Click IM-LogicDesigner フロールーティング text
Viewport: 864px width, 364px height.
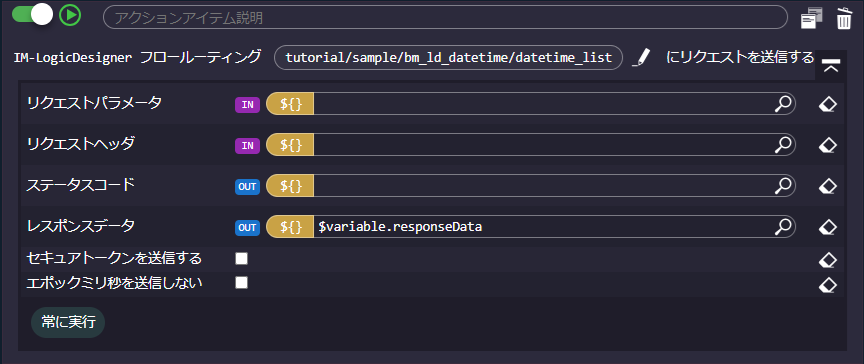pyautogui.click(x=137, y=57)
